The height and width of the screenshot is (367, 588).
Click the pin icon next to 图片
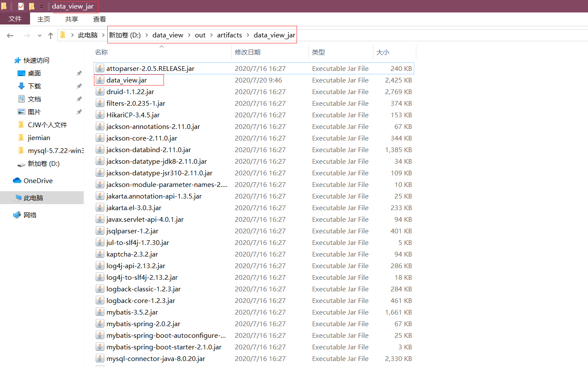click(79, 112)
